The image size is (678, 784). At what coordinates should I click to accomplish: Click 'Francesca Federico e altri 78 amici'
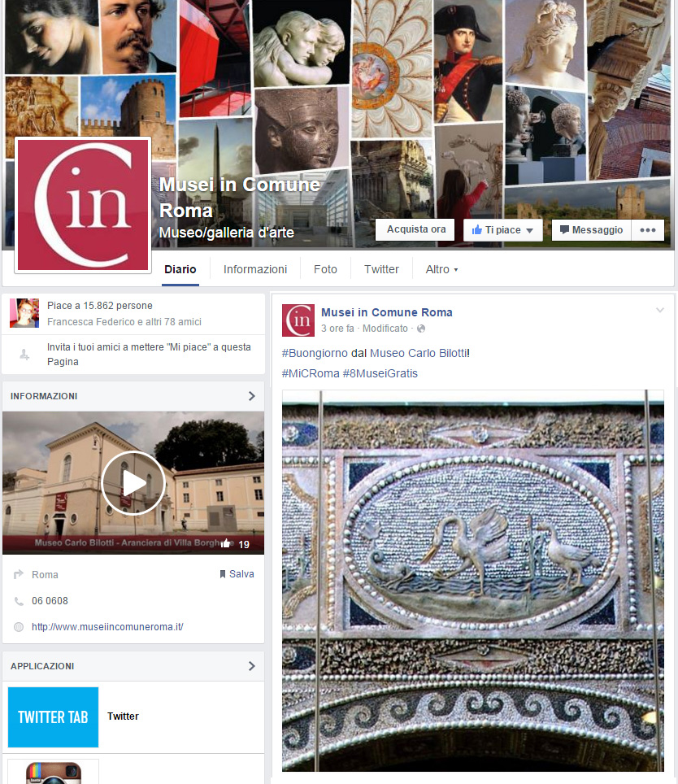pos(124,322)
